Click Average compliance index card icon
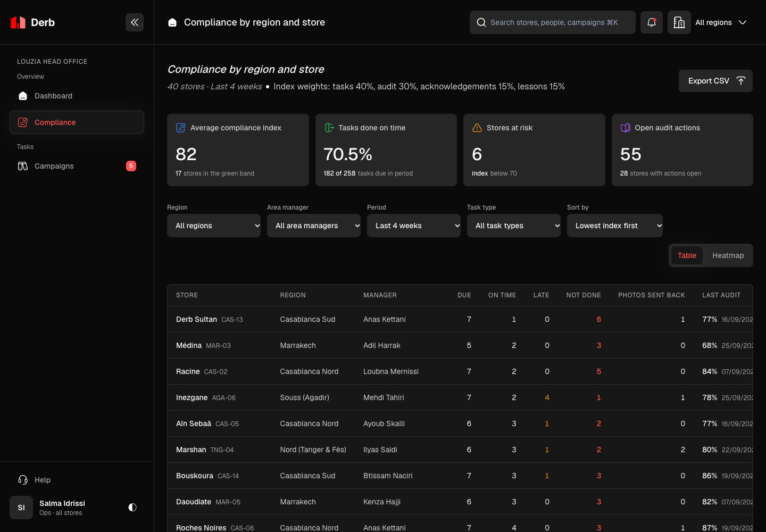The image size is (766, 532). 181,128
